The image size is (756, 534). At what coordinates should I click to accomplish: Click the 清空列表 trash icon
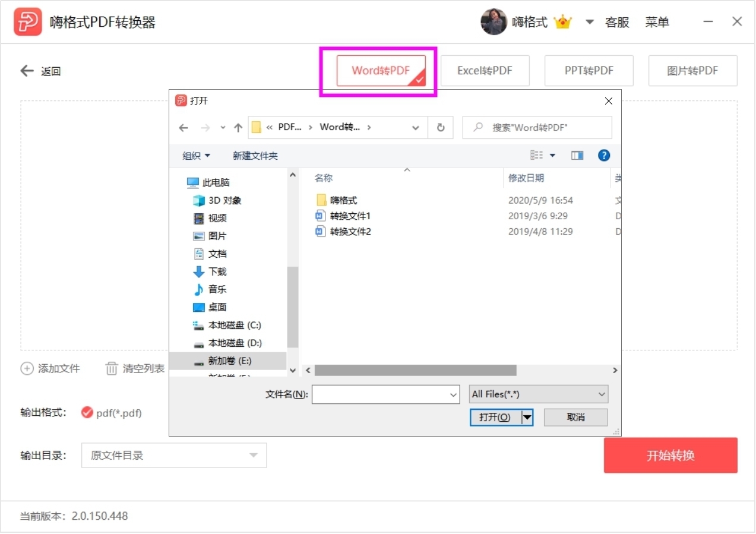112,368
